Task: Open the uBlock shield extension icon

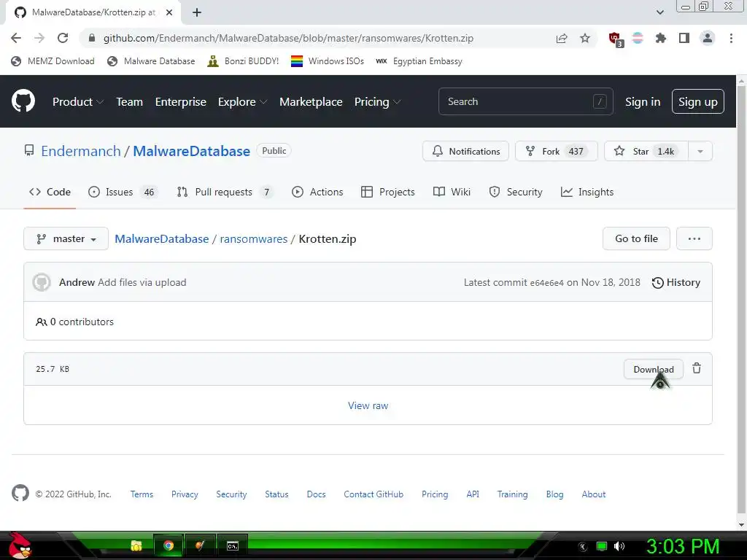Action: (616, 39)
